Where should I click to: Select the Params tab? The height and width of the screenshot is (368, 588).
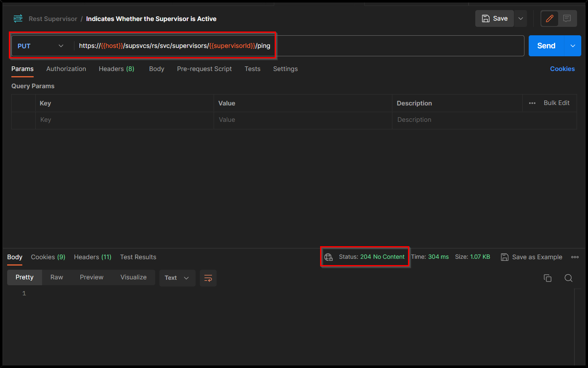tap(22, 69)
